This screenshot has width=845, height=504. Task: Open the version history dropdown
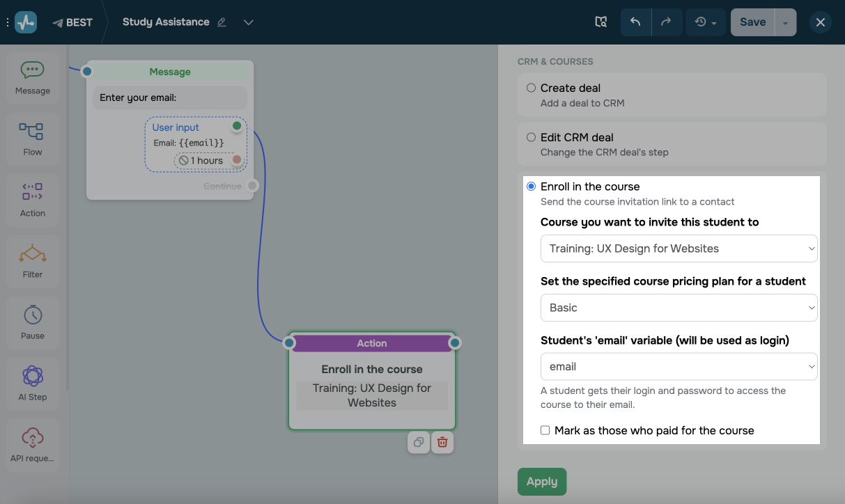pos(706,22)
